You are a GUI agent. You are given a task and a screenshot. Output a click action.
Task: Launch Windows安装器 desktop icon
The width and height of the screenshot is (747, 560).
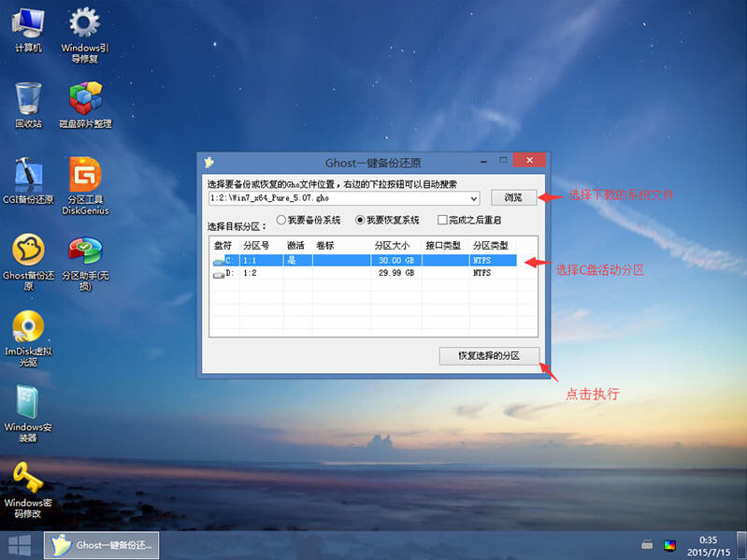coord(28,402)
